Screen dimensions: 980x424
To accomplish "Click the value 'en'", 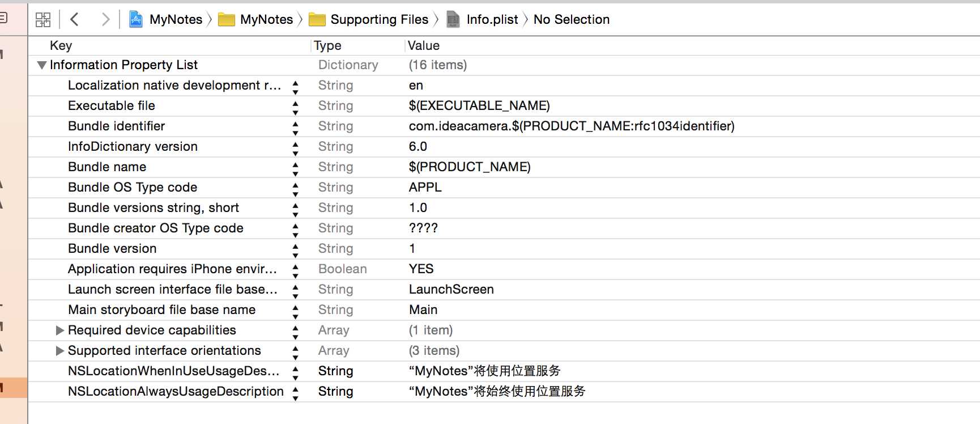I will pyautogui.click(x=416, y=86).
